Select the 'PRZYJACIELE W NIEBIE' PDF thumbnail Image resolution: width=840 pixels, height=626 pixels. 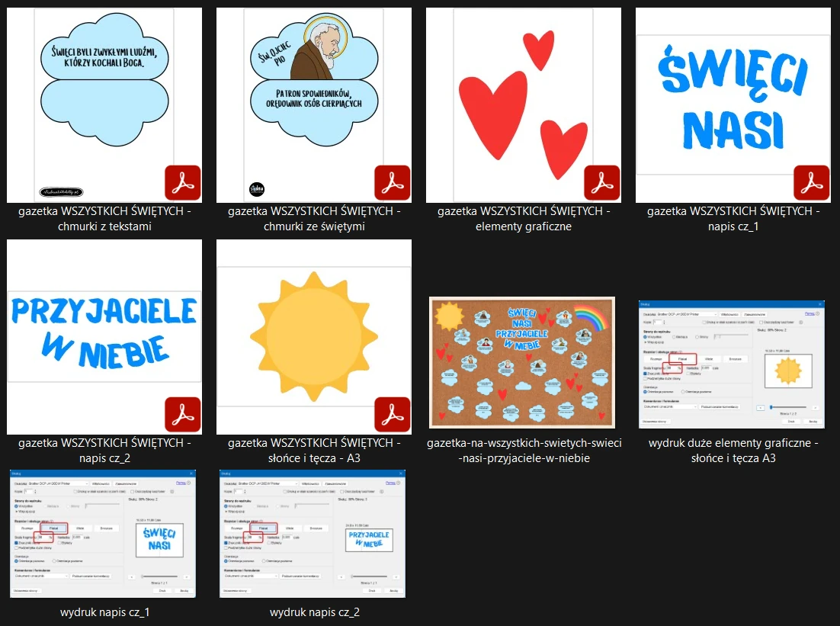[104, 336]
